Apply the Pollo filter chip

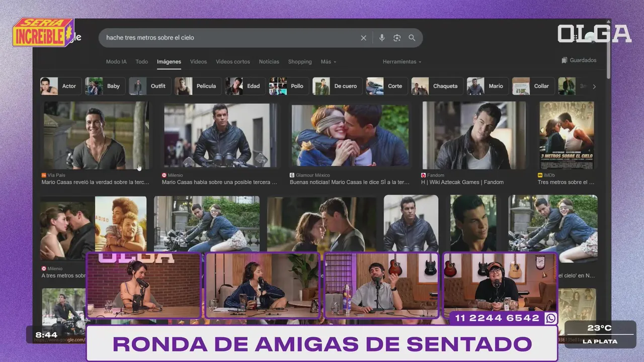288,86
